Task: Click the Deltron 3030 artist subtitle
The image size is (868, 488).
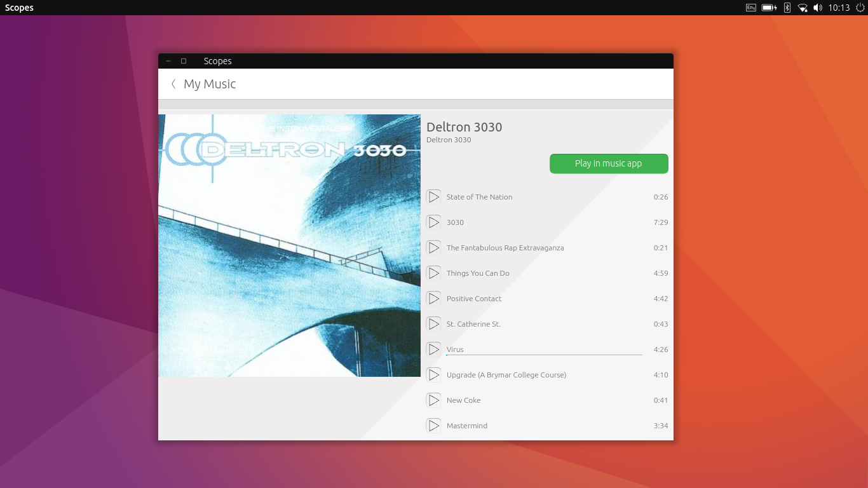Action: pos(449,140)
